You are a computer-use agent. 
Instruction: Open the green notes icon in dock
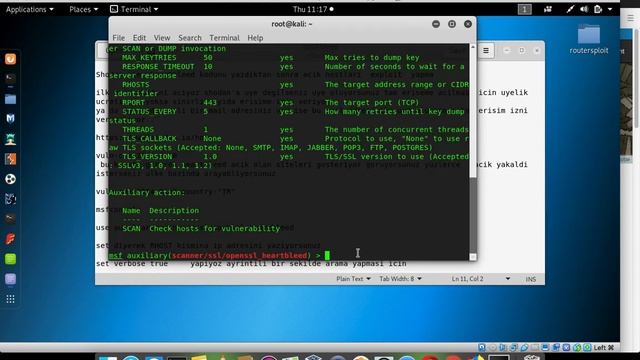tap(11, 259)
